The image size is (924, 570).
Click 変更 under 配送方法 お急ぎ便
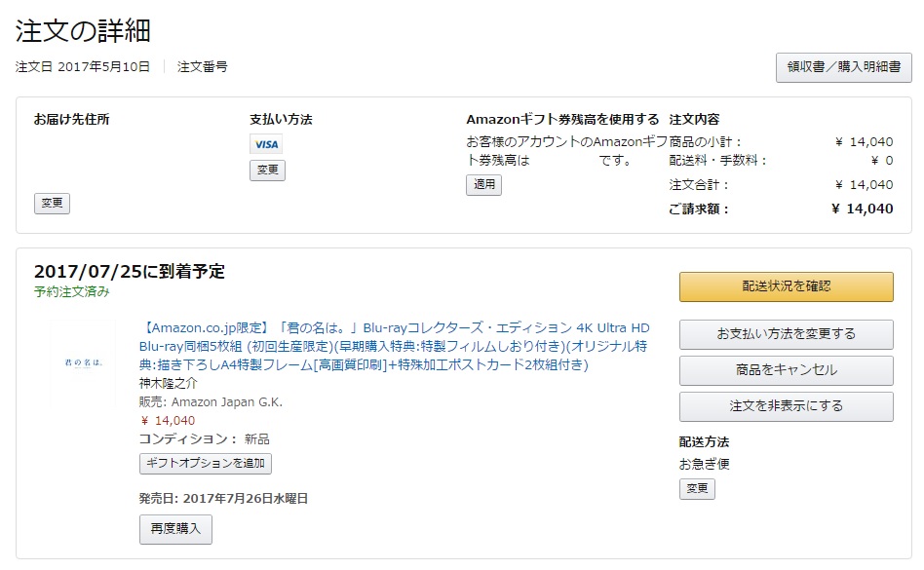tap(697, 489)
